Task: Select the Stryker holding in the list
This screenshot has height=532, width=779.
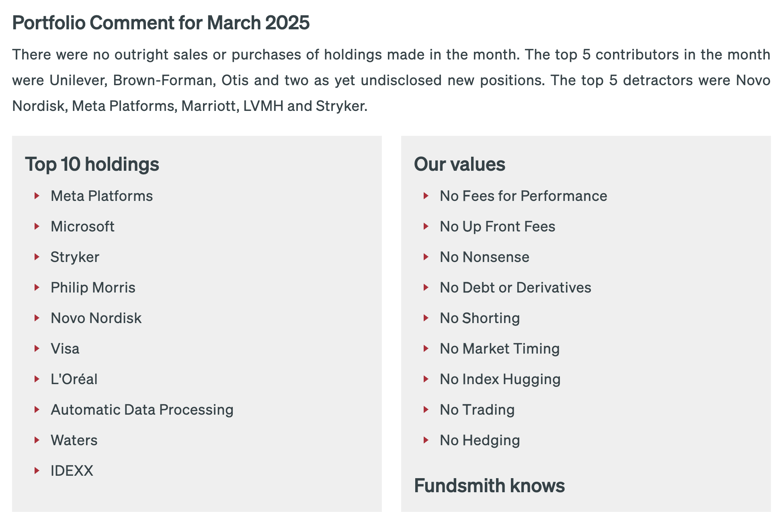Action: point(75,257)
